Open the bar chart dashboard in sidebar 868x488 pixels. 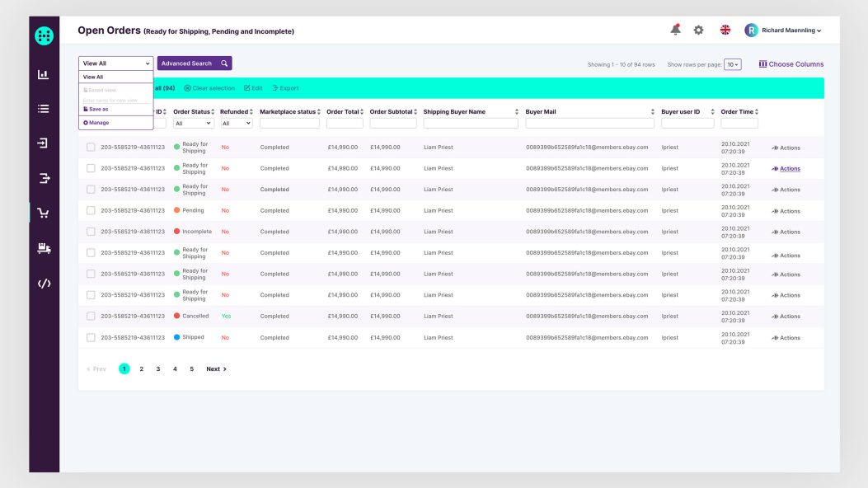tap(44, 74)
